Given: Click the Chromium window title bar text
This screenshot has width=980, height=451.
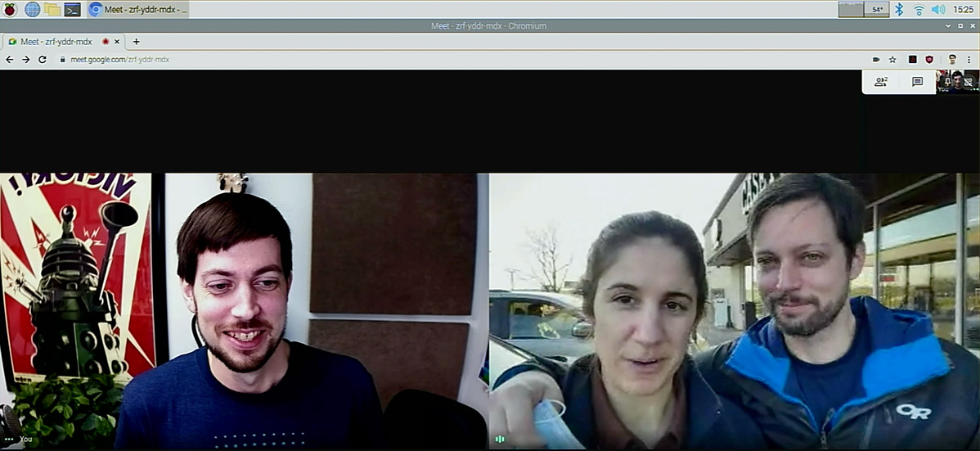Looking at the screenshot, I should point(488,26).
